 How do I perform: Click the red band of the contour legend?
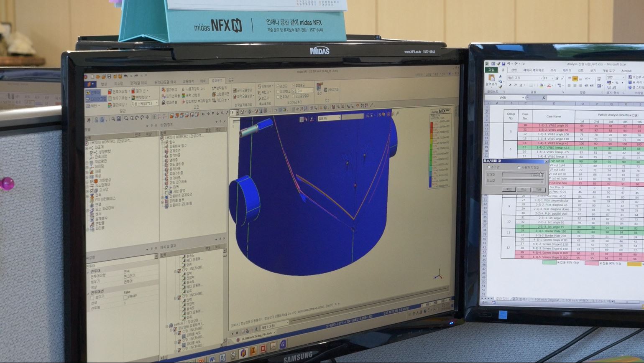click(432, 127)
